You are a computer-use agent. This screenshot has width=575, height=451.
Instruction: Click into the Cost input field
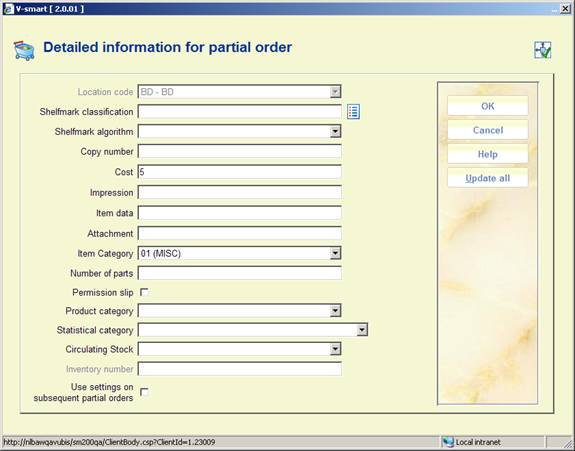(x=240, y=172)
